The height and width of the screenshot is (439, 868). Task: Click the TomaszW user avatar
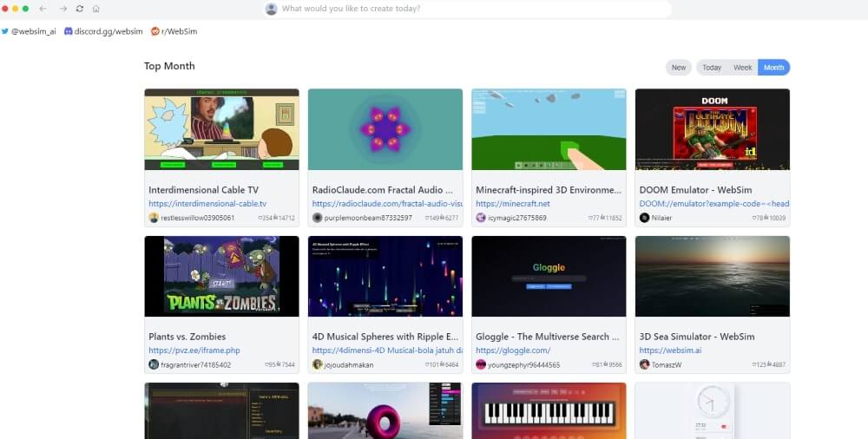[x=644, y=364]
